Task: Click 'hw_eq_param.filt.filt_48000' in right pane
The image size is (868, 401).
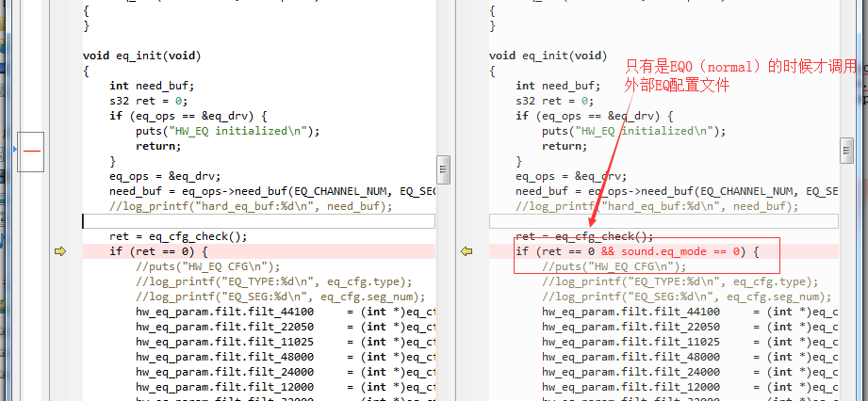Action: click(631, 357)
